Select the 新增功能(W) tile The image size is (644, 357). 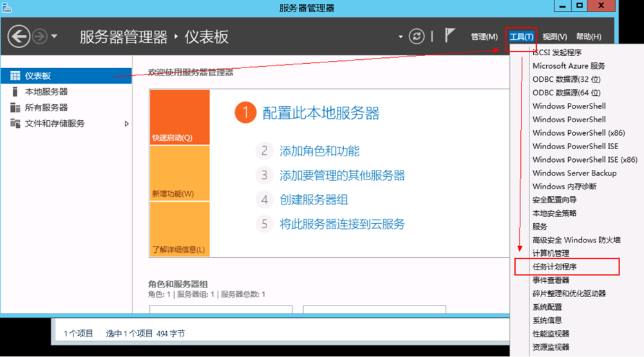pyautogui.click(x=180, y=174)
